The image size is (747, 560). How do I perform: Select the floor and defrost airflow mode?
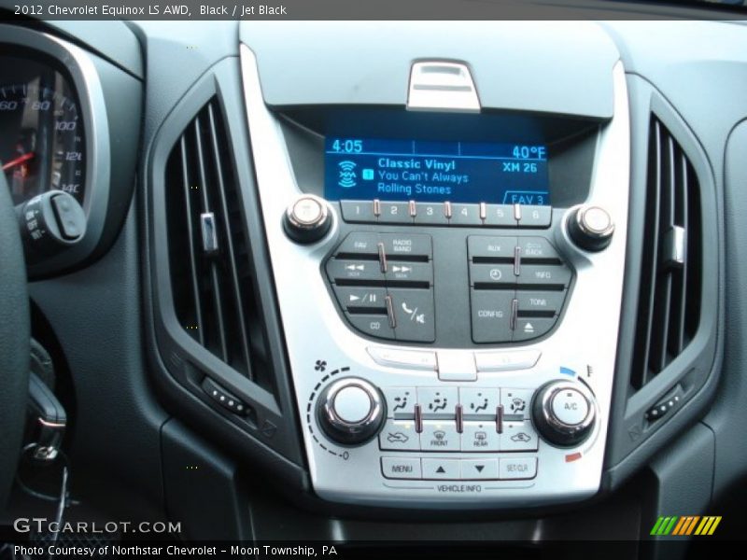click(517, 404)
